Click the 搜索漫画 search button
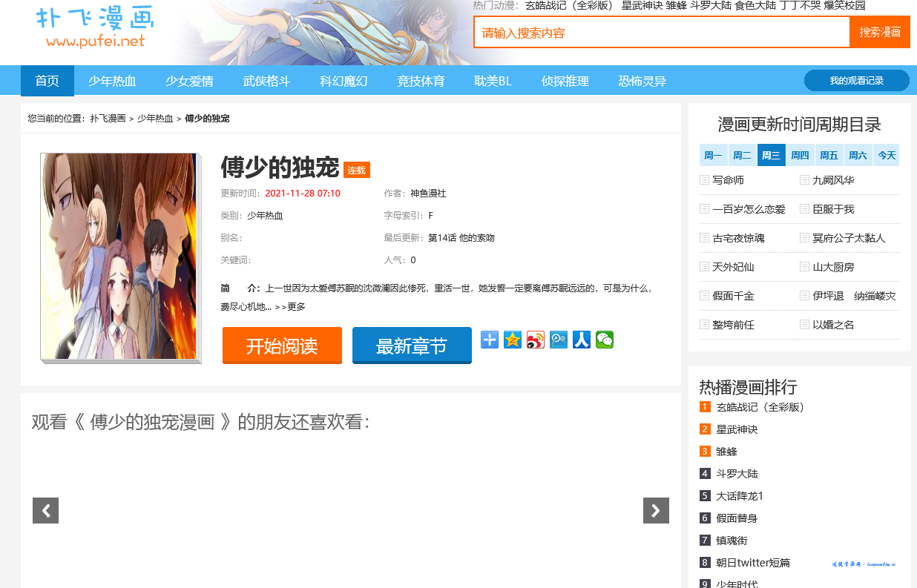This screenshot has width=917, height=588. [x=880, y=32]
